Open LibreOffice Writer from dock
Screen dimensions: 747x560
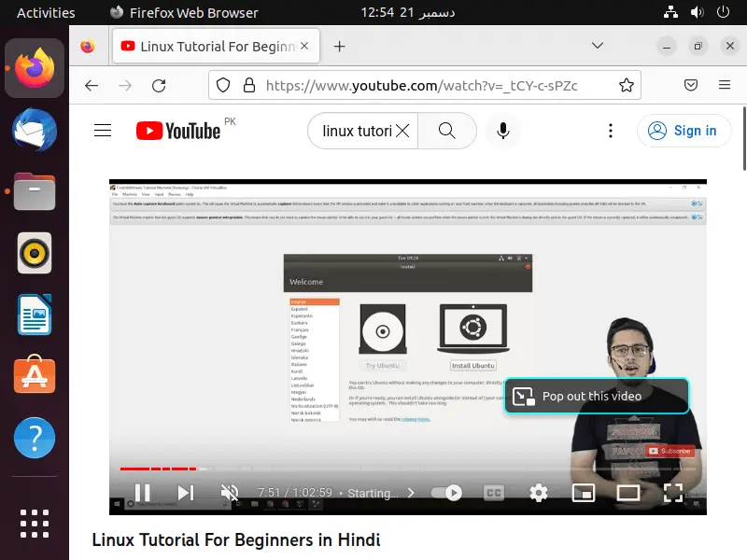pyautogui.click(x=35, y=315)
